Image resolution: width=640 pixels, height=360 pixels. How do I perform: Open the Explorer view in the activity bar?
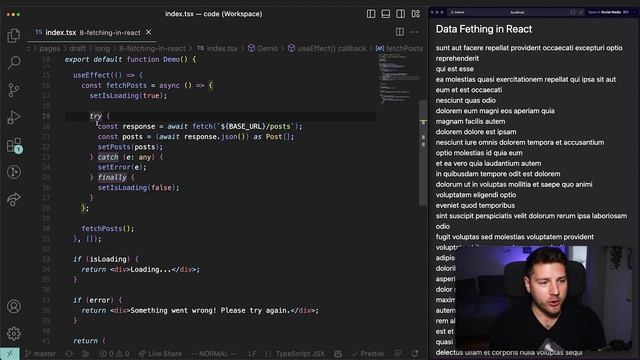coord(13,36)
